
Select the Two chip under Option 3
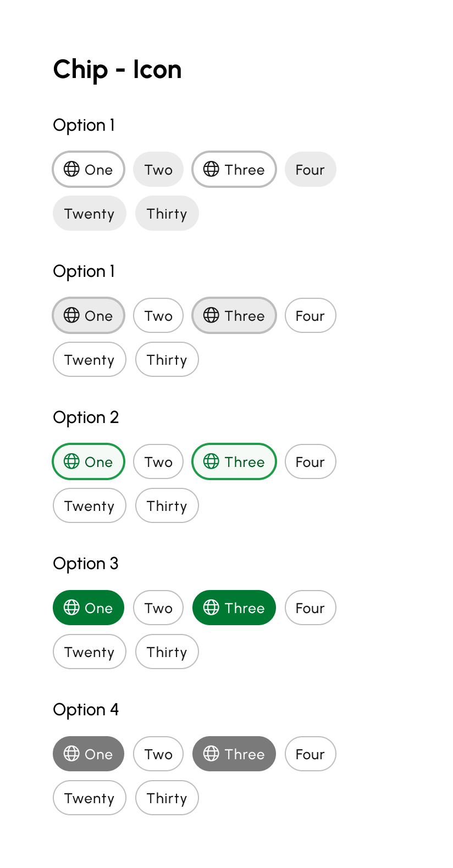[x=158, y=608]
